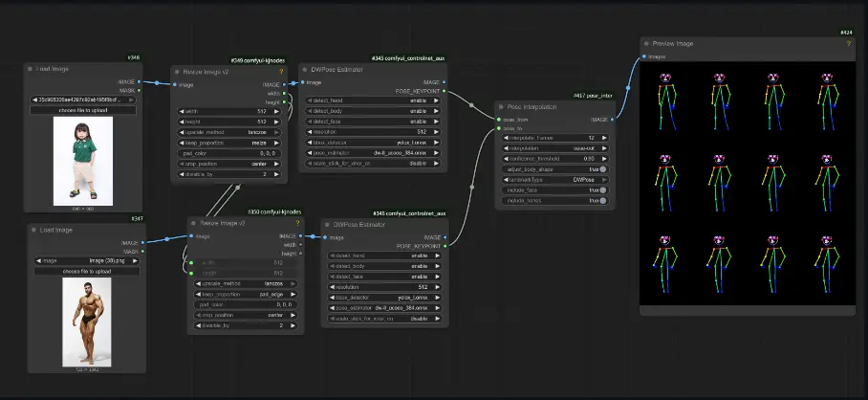Click help icon on bottom Resize Image v2 node

tap(297, 223)
